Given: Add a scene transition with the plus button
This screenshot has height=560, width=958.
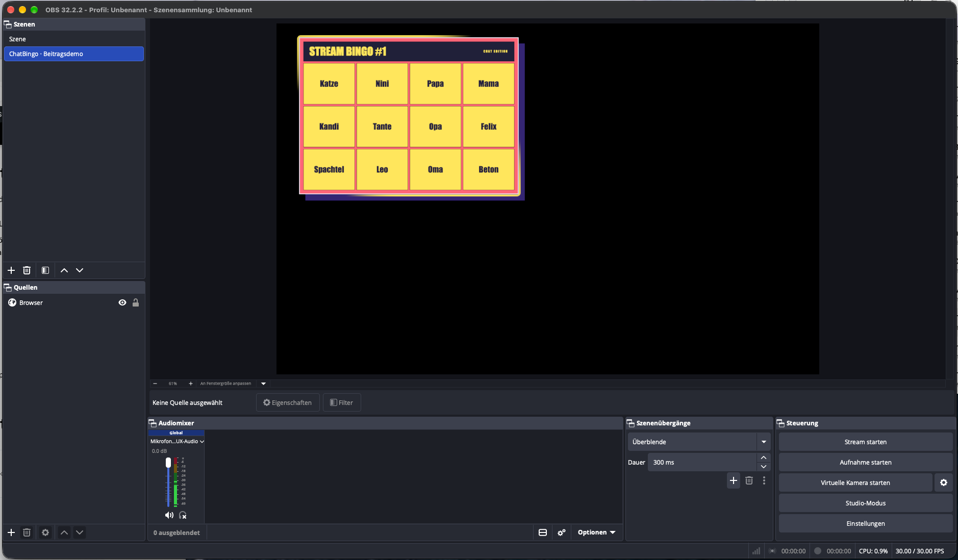Looking at the screenshot, I should pos(734,480).
